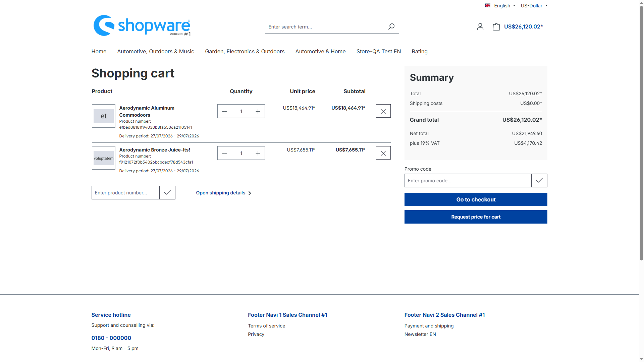Viewport: 644px width, 362px height.
Task: Click the header cart total US$26,120.02
Action: tap(523, 26)
